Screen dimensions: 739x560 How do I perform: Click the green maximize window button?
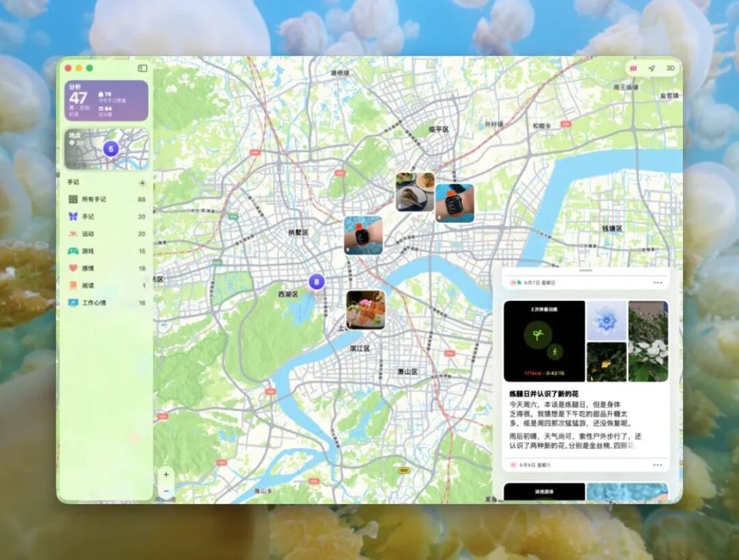tap(89, 68)
